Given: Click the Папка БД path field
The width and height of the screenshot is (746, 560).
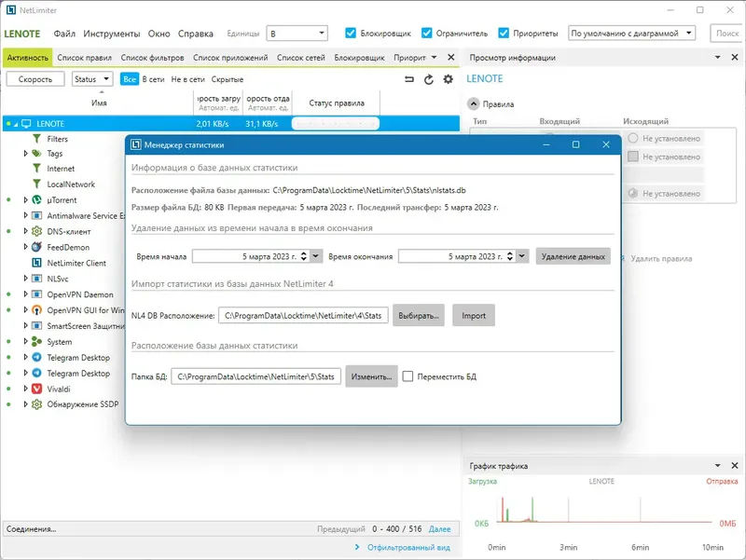Looking at the screenshot, I should coord(256,376).
